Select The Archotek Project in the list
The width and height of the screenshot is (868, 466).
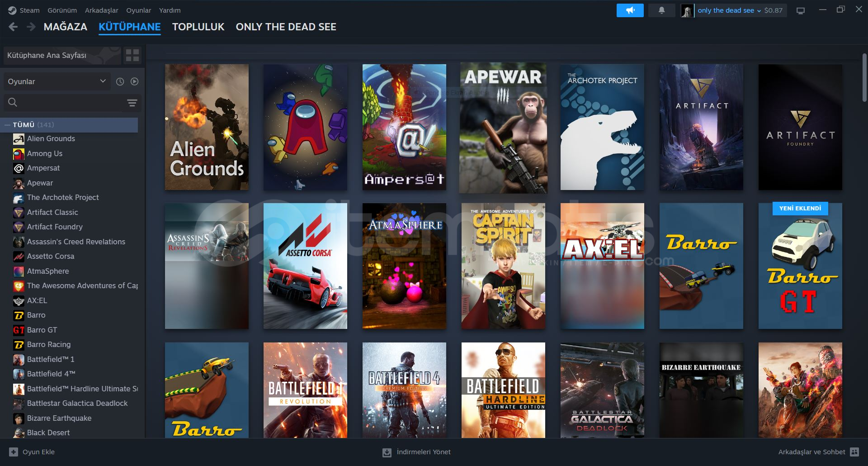click(x=63, y=197)
